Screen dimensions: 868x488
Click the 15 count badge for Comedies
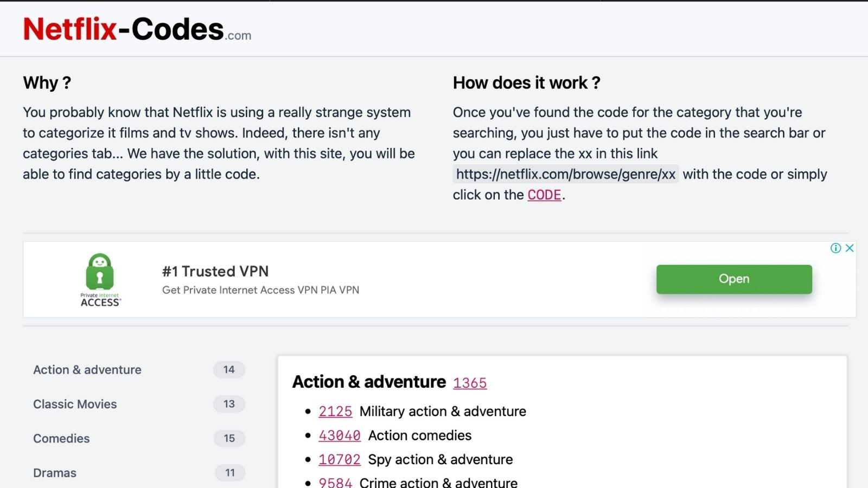(x=229, y=438)
